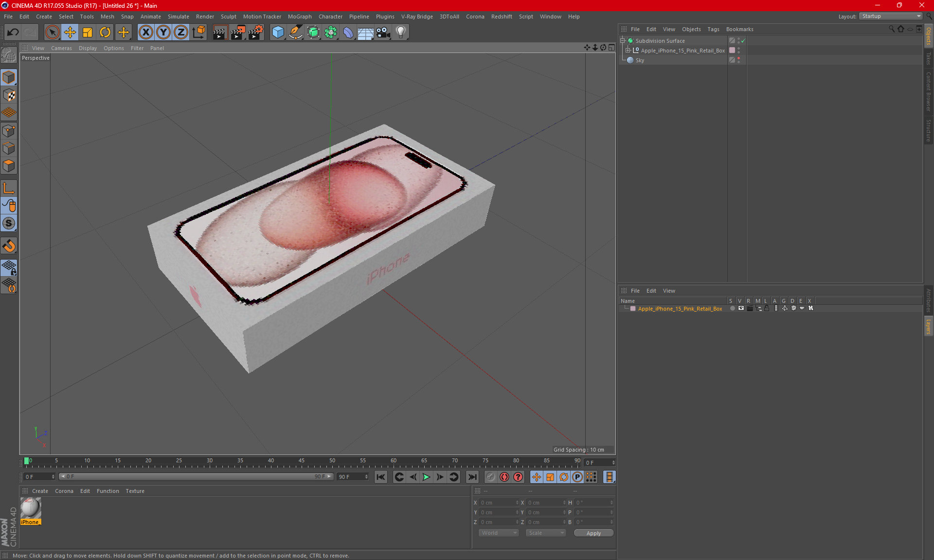
Task: Open viewport Cameras menu
Action: click(61, 48)
